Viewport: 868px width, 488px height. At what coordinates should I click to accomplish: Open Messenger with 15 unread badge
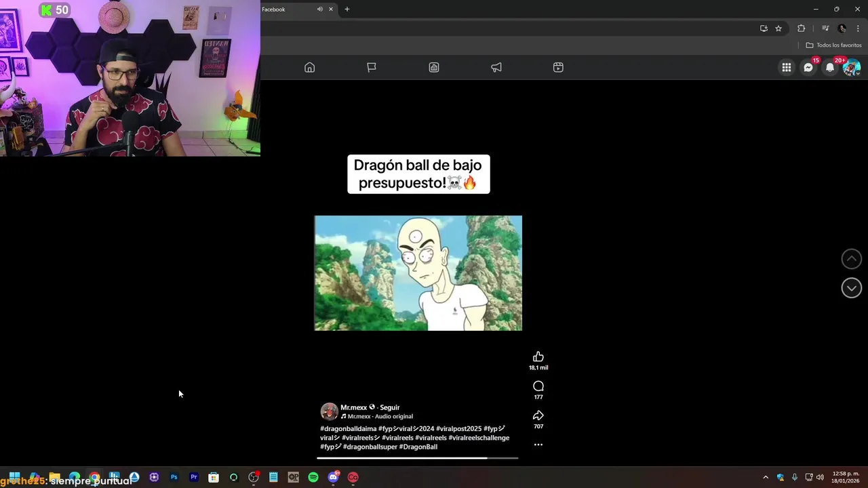tap(808, 67)
